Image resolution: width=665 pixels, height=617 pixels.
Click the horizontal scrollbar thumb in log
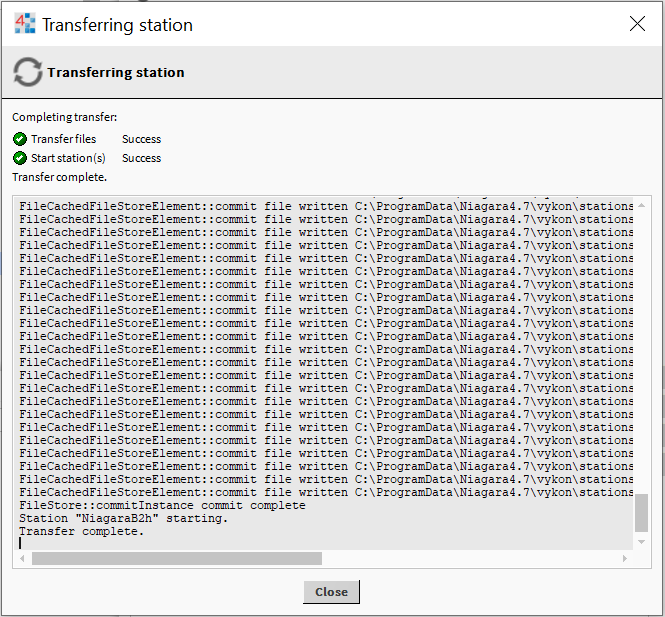coord(176,559)
